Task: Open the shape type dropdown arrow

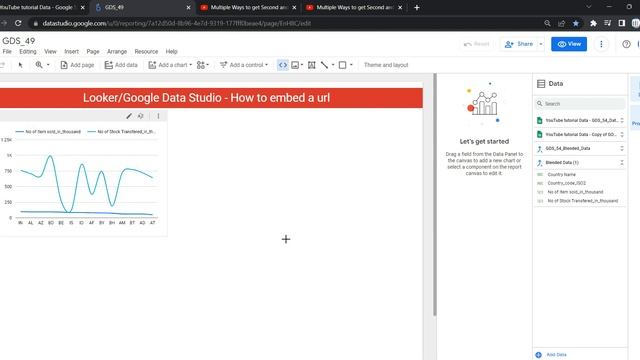Action: [x=351, y=65]
